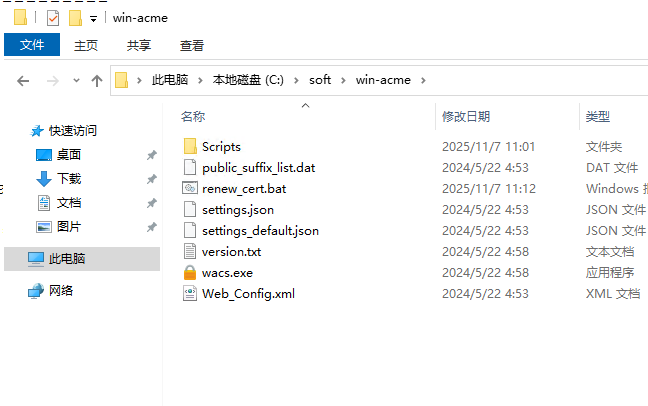648x406 pixels.
Task: Click the New Folder icon in title bar
Action: [x=75, y=18]
